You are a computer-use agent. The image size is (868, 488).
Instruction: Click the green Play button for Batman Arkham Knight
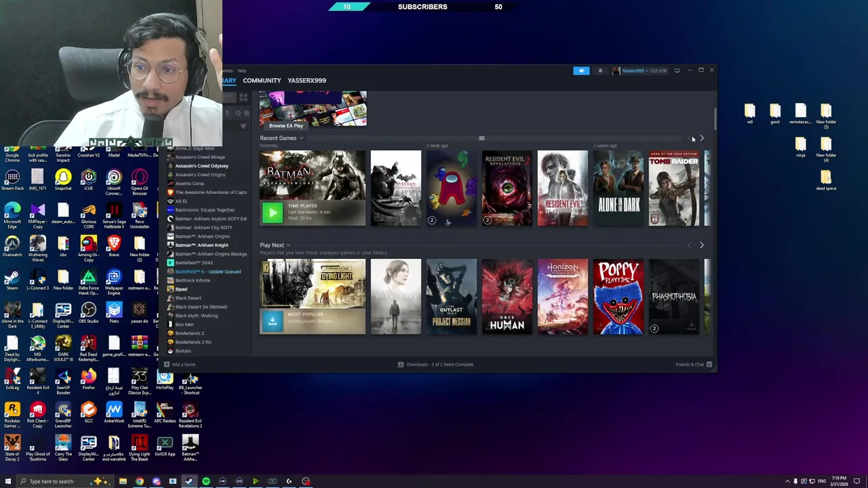tap(273, 213)
